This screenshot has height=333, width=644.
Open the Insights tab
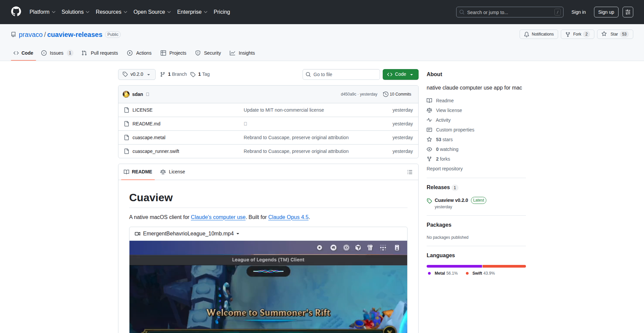click(x=242, y=53)
